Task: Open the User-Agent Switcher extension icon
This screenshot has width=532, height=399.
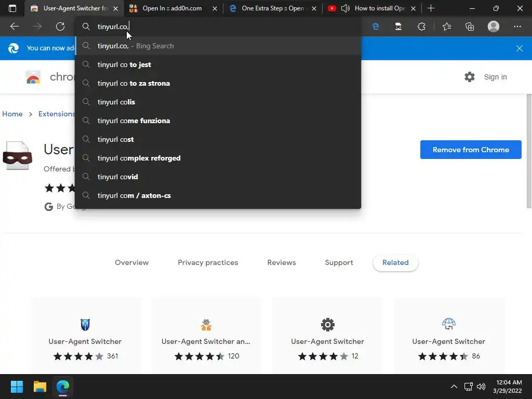Action: pos(398,26)
